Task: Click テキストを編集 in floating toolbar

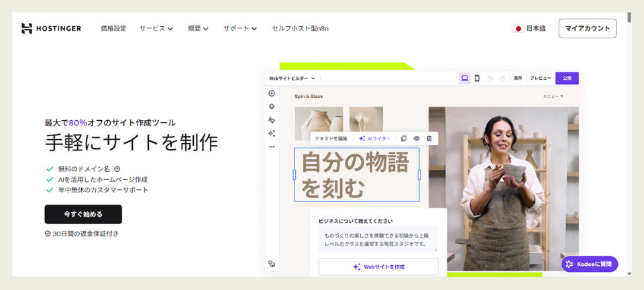Action: coord(331,139)
